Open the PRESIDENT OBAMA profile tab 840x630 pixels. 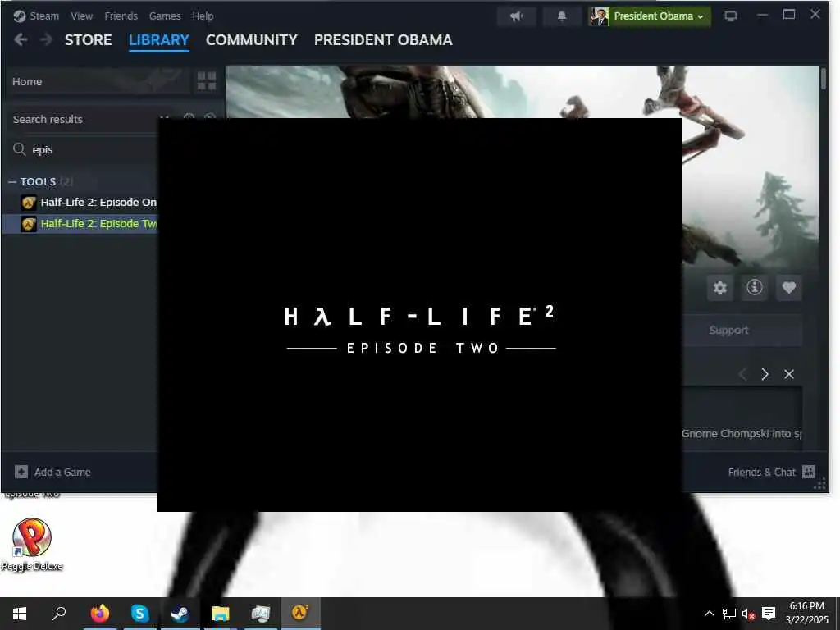tap(384, 40)
